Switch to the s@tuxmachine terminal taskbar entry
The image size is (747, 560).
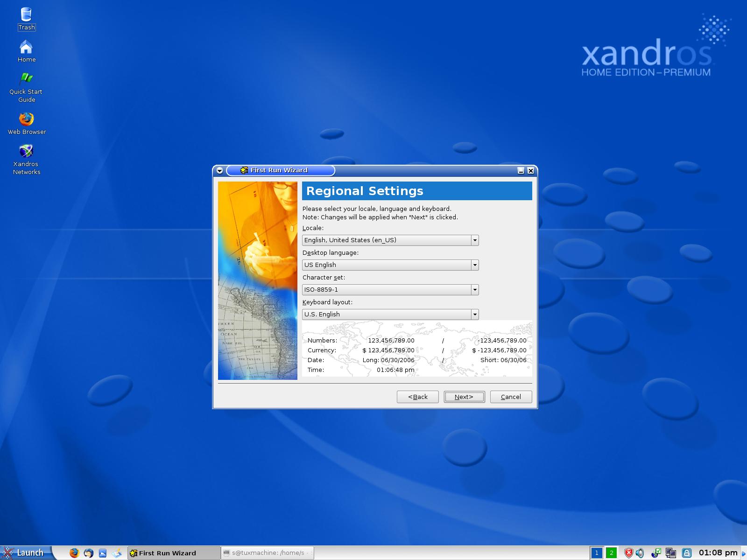click(x=268, y=553)
